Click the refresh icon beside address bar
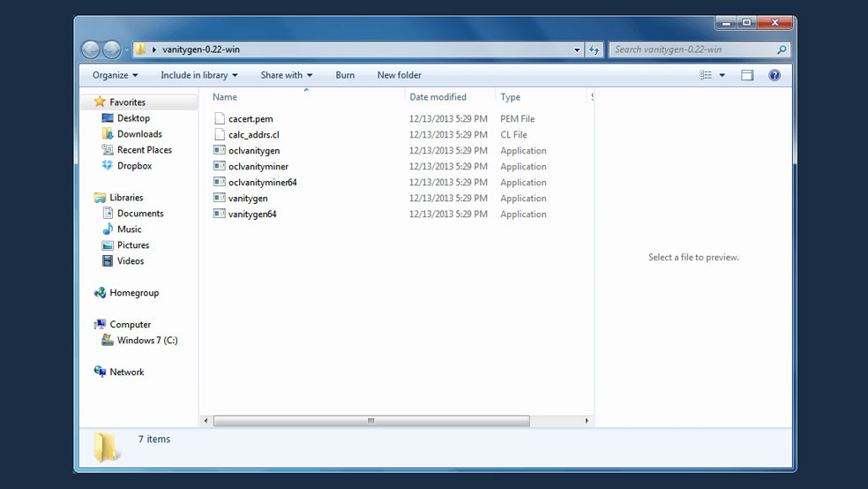The image size is (868, 489). click(x=594, y=49)
